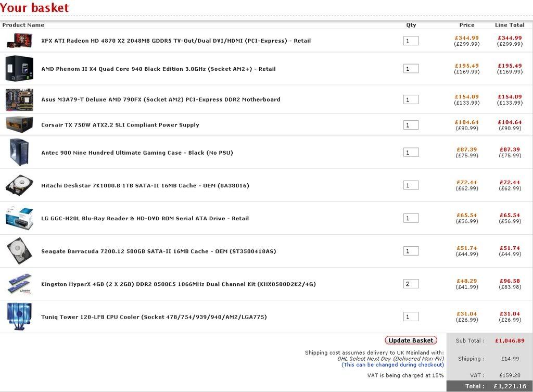Viewport: 533px width, 392px height.
Task: Click the Update Basket button
Action: [411, 340]
